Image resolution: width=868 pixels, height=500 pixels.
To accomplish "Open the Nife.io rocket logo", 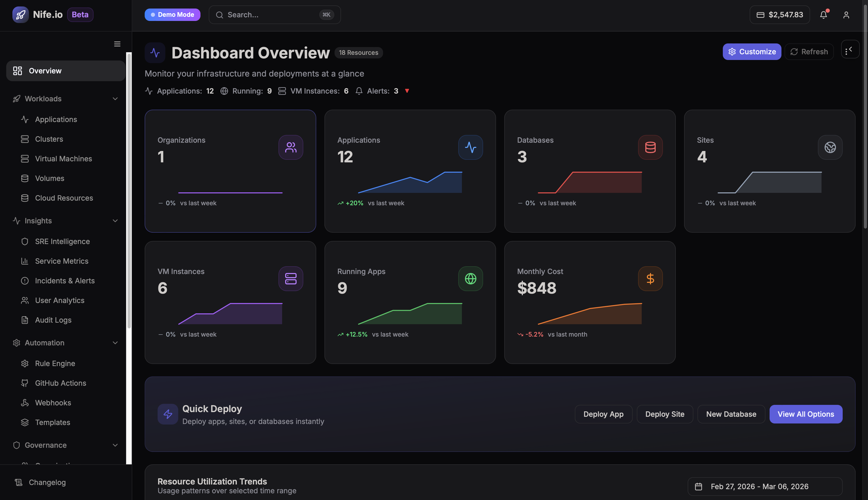I will [x=21, y=14].
